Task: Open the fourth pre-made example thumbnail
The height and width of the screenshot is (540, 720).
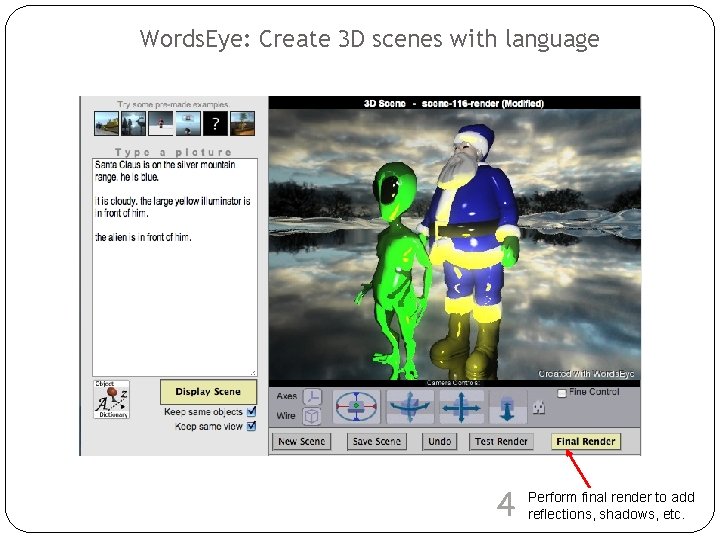Action: [x=188, y=124]
